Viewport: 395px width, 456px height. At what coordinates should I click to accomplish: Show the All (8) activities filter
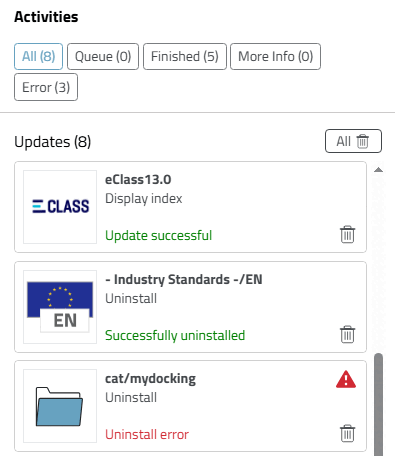coord(38,56)
